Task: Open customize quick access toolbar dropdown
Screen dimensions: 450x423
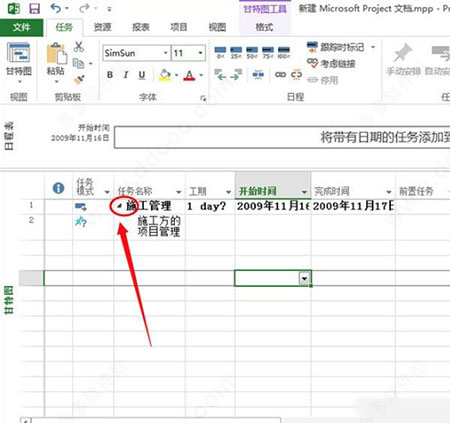Action: click(x=109, y=9)
